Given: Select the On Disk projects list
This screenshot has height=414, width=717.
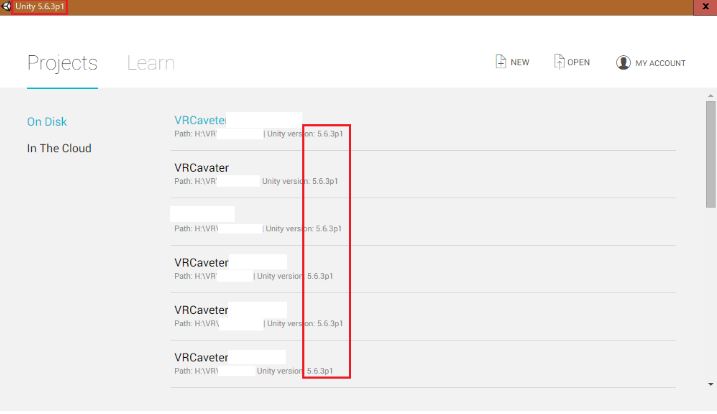Looking at the screenshot, I should 47,122.
